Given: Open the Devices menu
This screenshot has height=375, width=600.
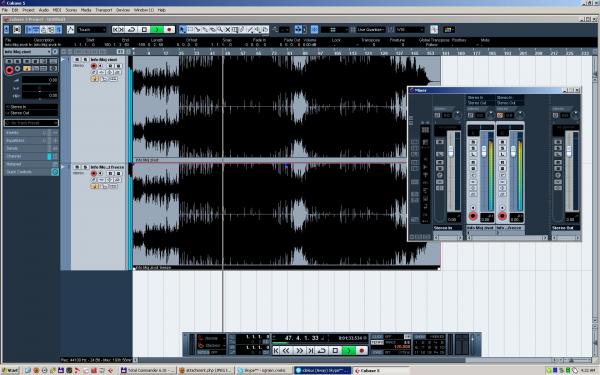Looking at the screenshot, I should pos(123,10).
